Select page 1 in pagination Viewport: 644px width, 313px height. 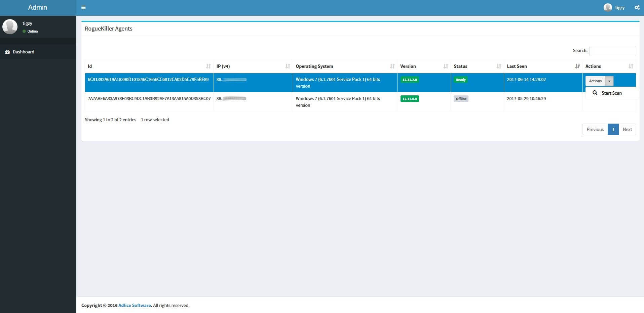pos(613,129)
